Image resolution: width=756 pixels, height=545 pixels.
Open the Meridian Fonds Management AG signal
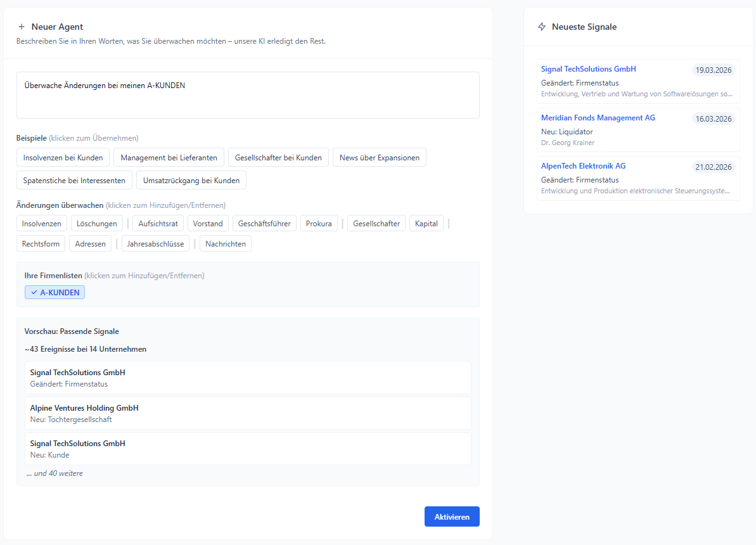pyautogui.click(x=598, y=118)
